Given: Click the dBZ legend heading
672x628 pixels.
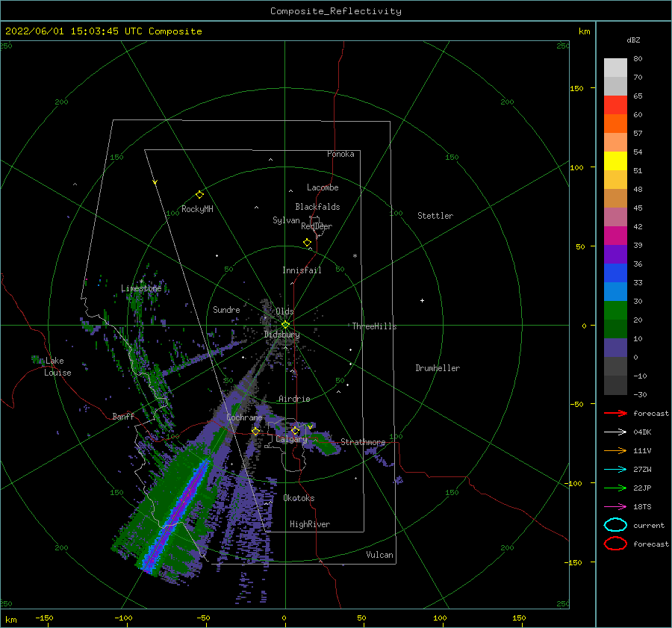Looking at the screenshot, I should (633, 40).
